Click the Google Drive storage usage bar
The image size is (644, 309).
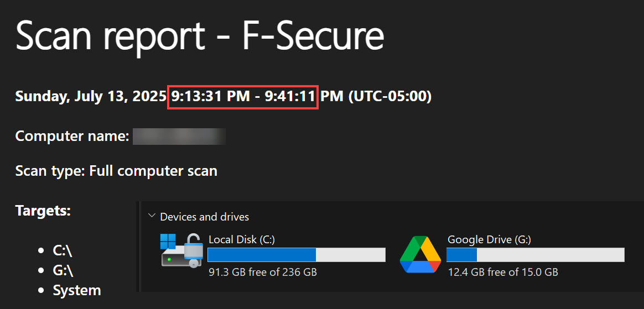[x=535, y=255]
